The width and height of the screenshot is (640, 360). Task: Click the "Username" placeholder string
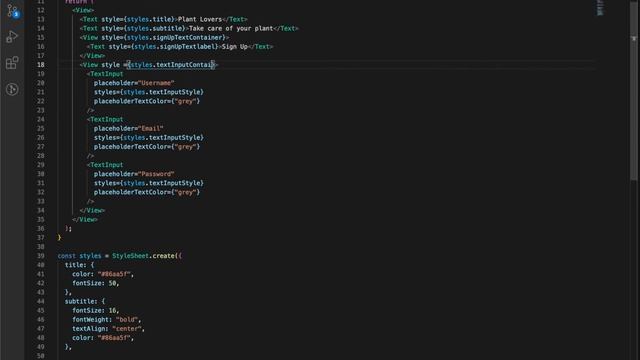point(156,83)
